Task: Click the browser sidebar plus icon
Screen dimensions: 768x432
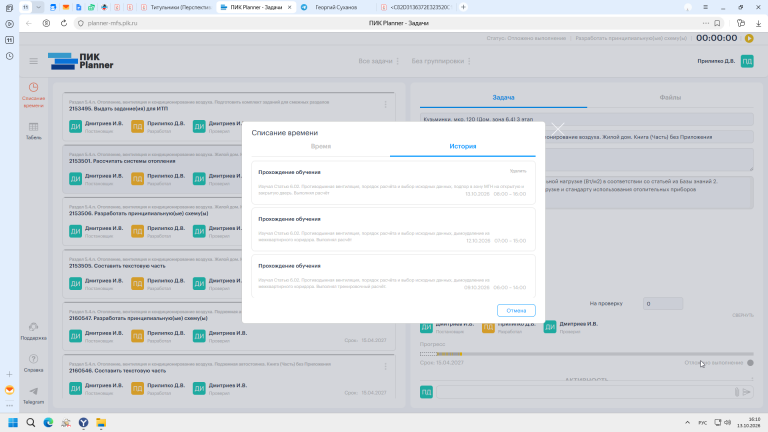Action: tap(9, 375)
